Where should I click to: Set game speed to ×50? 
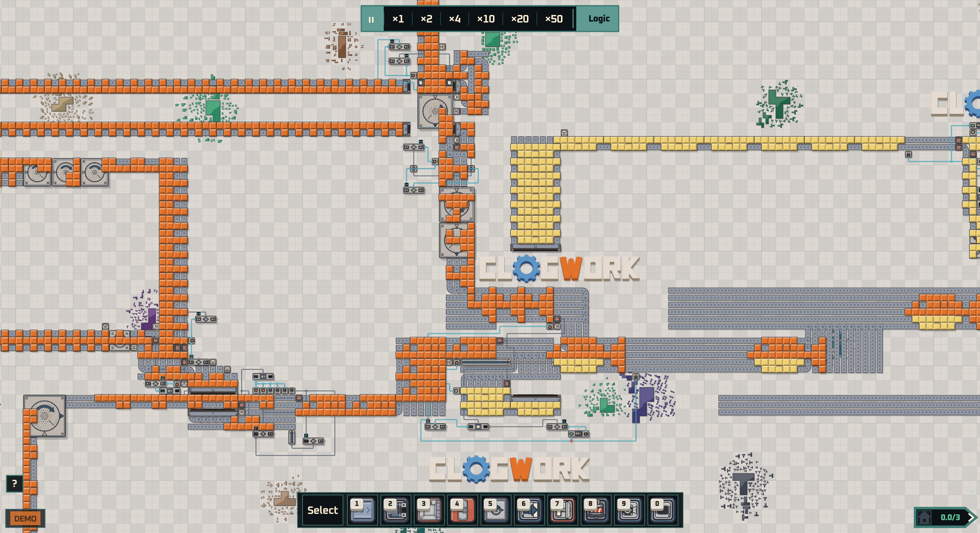coord(554,19)
